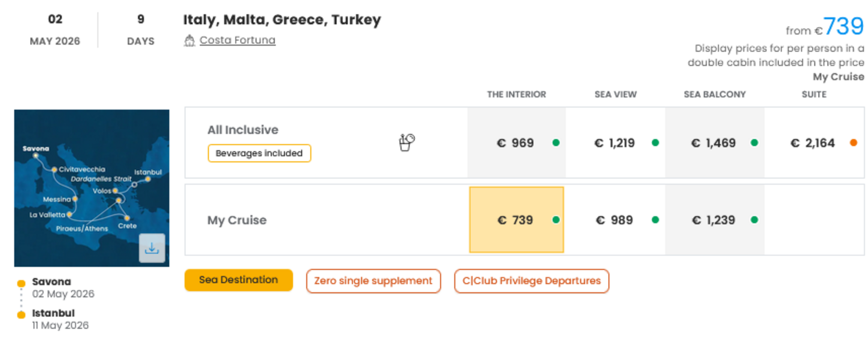Viewport: 868px width, 343px height.
Task: Click the ship icon beside Costa Fortuna
Action: (x=189, y=41)
